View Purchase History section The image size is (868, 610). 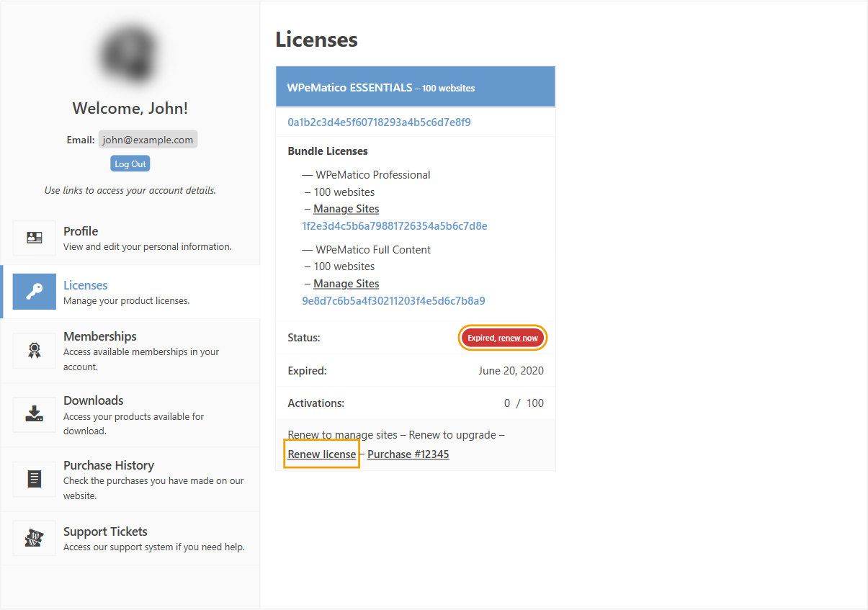pyautogui.click(x=130, y=480)
